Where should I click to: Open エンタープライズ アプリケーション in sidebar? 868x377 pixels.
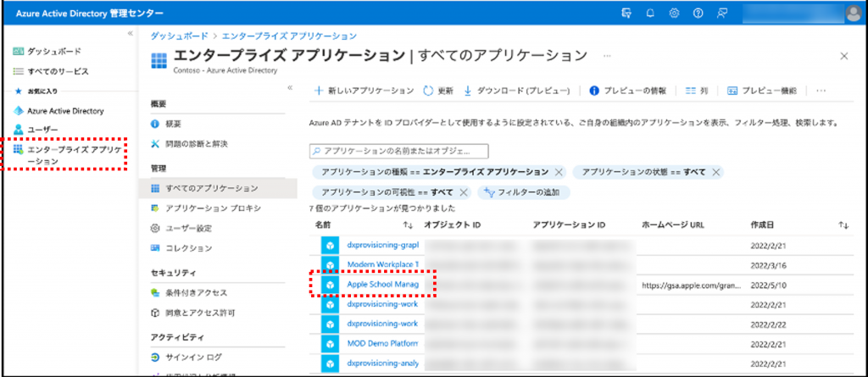66,155
